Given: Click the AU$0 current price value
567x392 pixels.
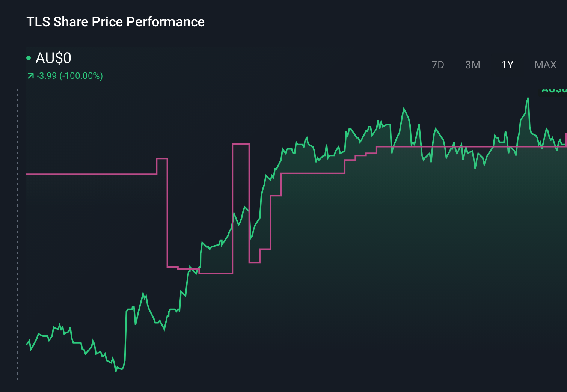Looking at the screenshot, I should click(53, 58).
